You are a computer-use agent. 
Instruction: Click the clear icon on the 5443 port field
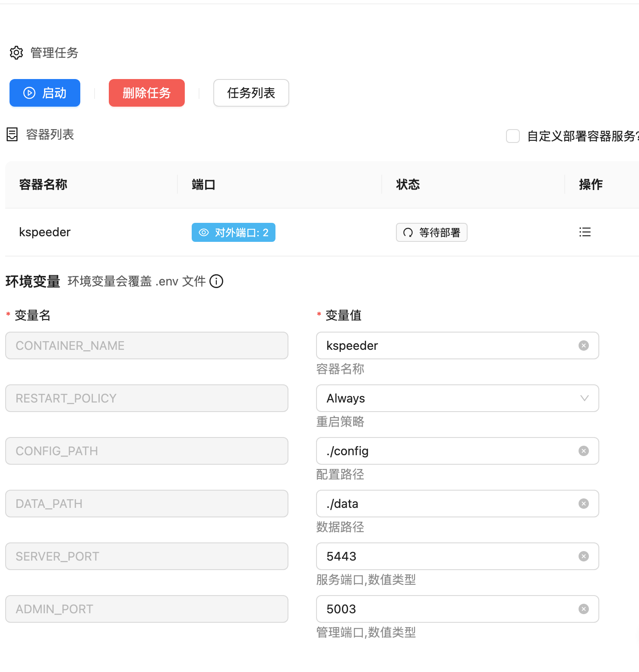tap(584, 556)
